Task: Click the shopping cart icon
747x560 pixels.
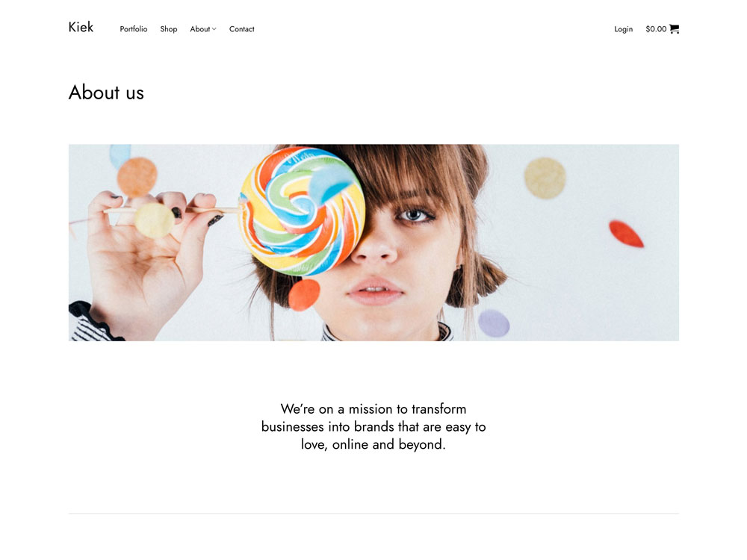Action: click(x=674, y=29)
